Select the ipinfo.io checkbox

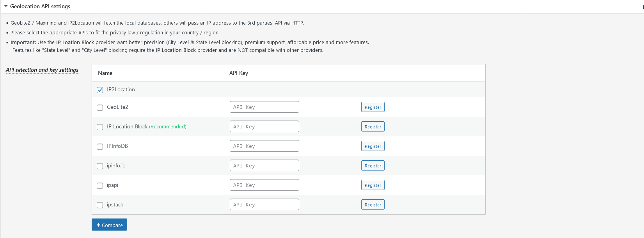coord(100,166)
